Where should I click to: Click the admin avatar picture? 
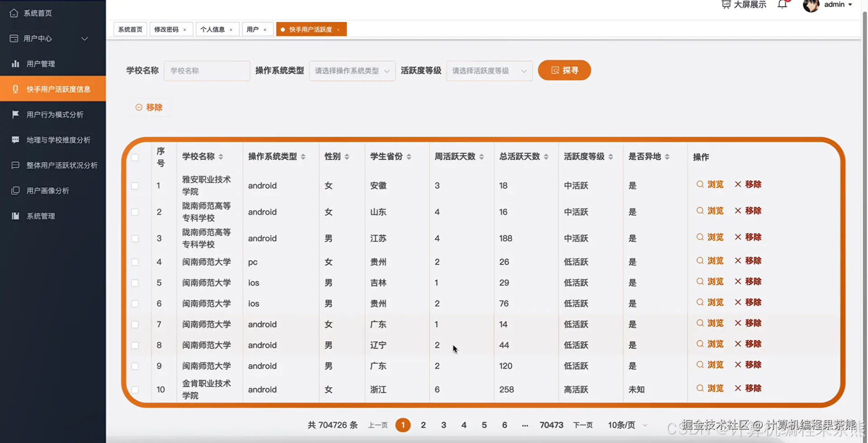811,5
